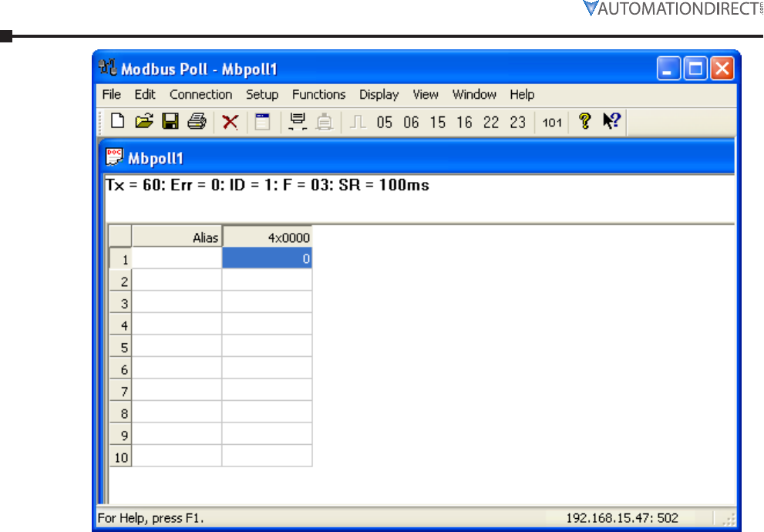Open the Help menu
This screenshot has height=532, width=764.
[523, 94]
